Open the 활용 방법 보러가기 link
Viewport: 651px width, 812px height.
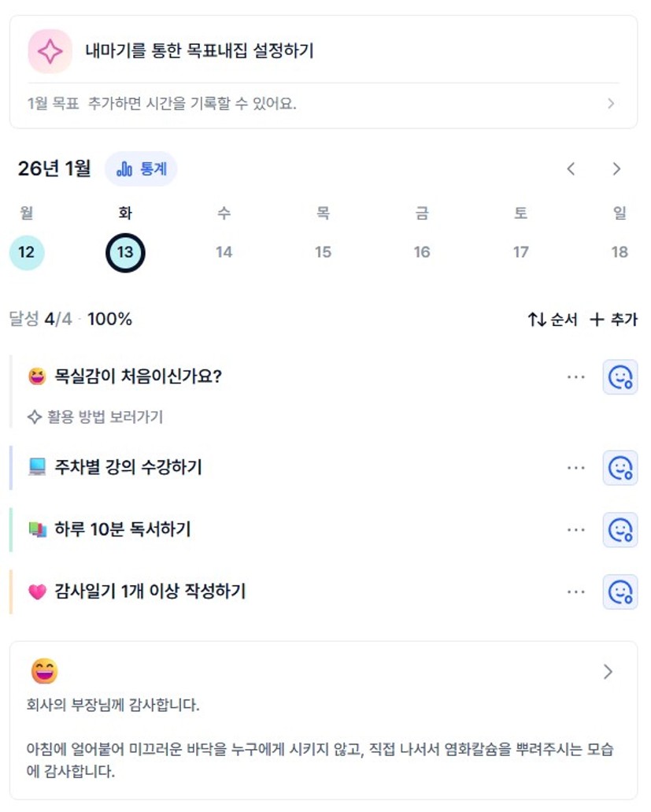(x=96, y=417)
